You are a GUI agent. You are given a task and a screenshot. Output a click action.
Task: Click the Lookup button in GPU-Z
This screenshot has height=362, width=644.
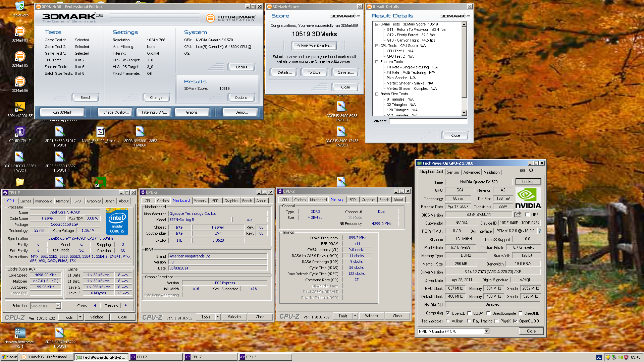coord(528,182)
